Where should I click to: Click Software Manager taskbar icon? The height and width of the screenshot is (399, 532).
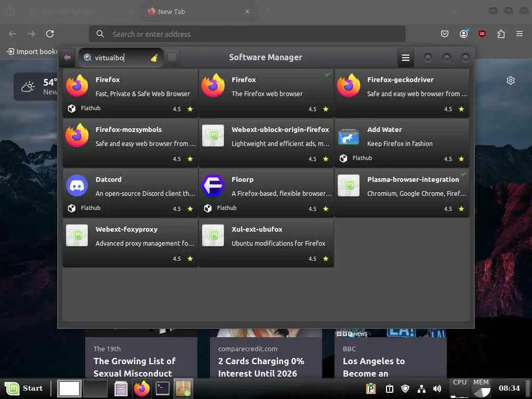[183, 389]
